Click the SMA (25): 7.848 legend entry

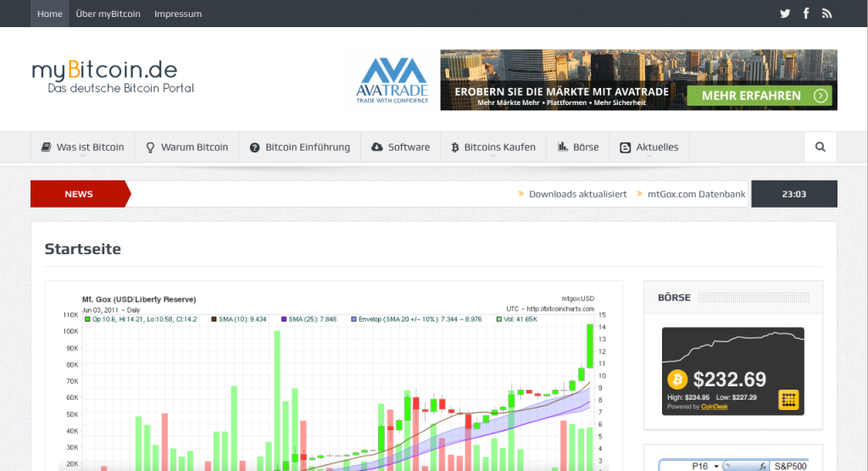pos(309,319)
